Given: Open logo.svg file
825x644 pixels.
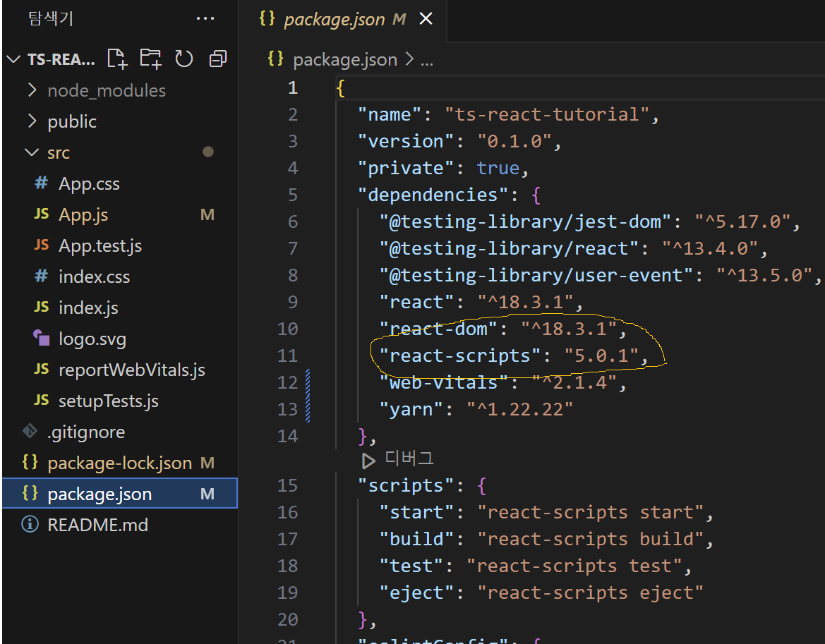Looking at the screenshot, I should 119,339.
